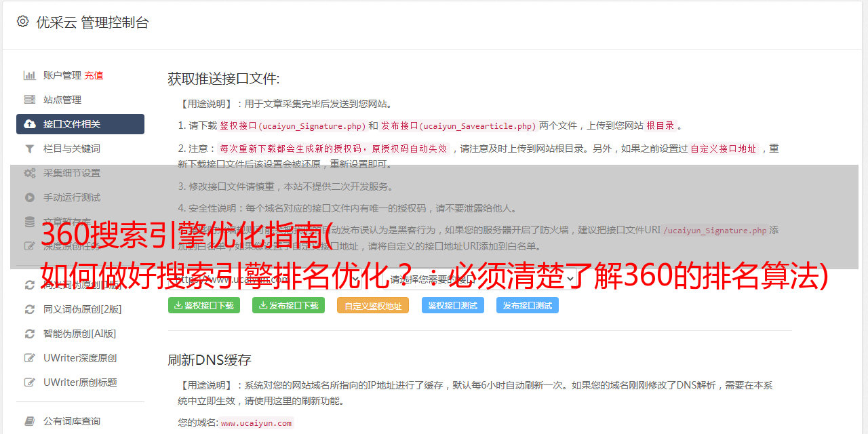This screenshot has height=434, width=868.
Task: Click the blue 发布接口测试 button
Action: pos(528,305)
